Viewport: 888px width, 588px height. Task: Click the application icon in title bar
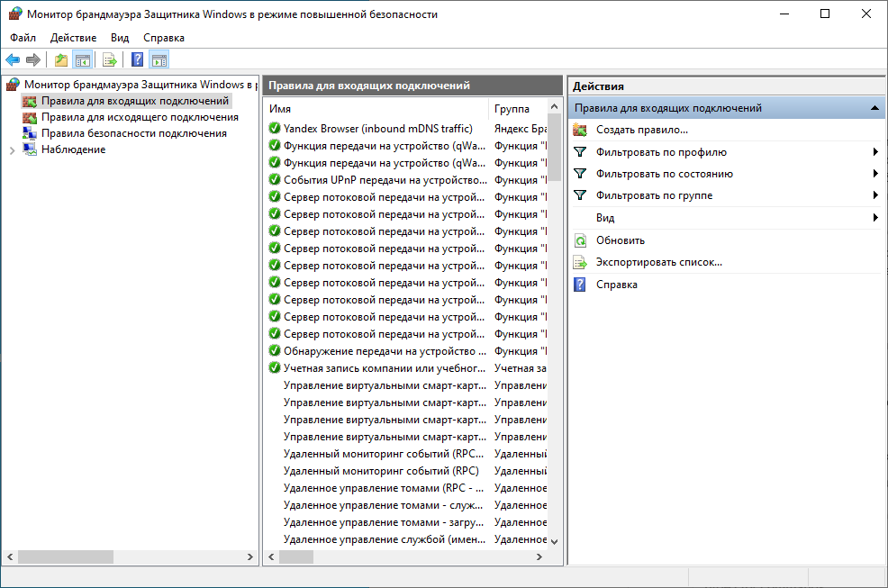pos(15,14)
